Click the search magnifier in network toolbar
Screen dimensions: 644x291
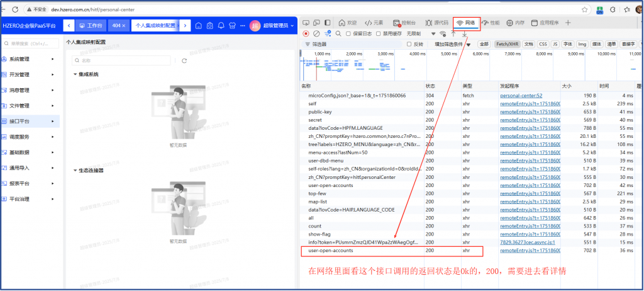(x=338, y=33)
